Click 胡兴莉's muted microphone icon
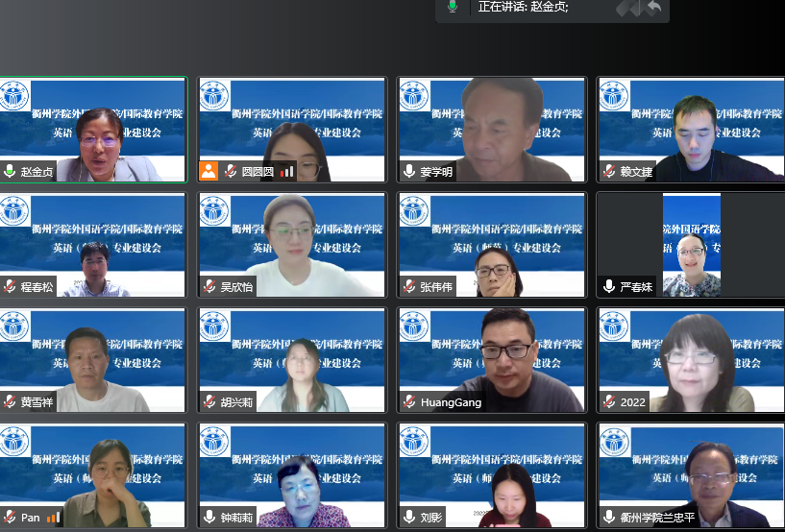 [209, 401]
